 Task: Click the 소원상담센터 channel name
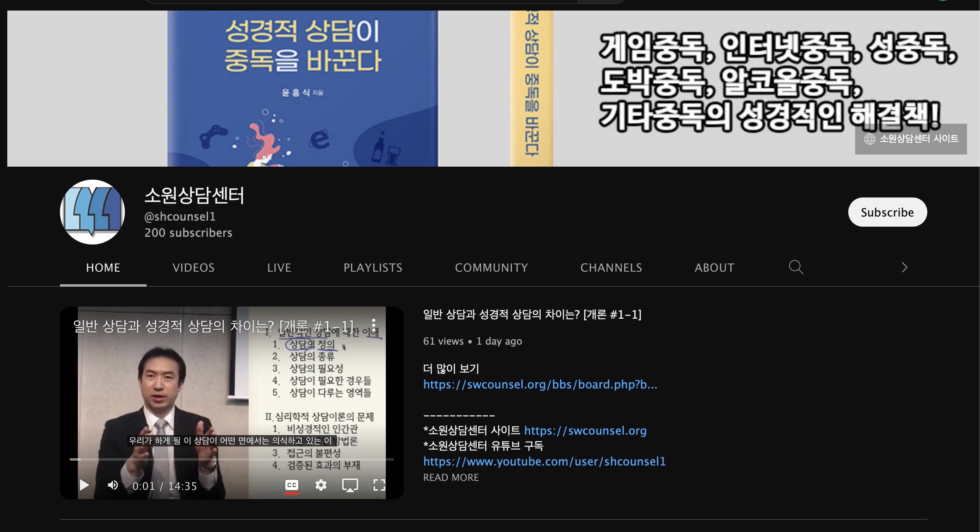194,195
